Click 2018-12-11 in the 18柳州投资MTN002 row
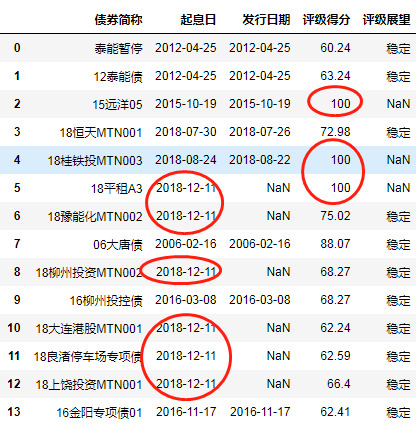The width and height of the screenshot is (417, 434). pos(186,272)
